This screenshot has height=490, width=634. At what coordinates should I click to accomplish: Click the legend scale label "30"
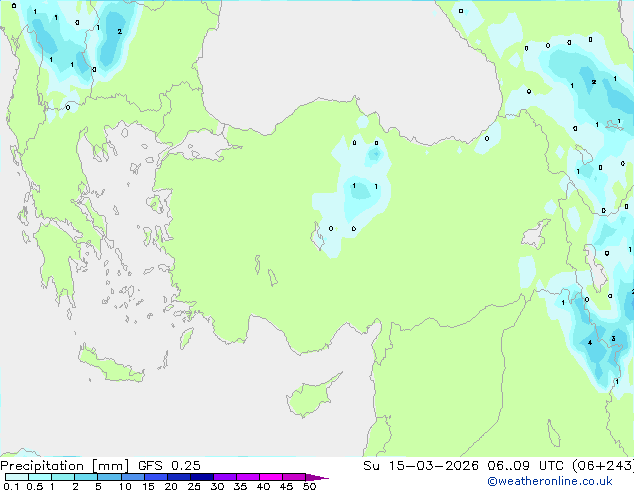click(217, 486)
